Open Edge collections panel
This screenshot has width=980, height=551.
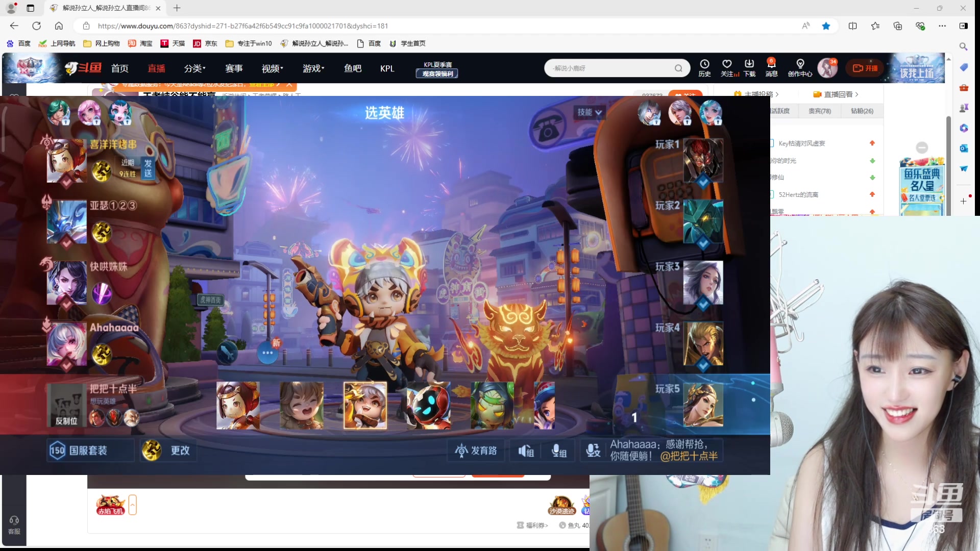pos(897,26)
